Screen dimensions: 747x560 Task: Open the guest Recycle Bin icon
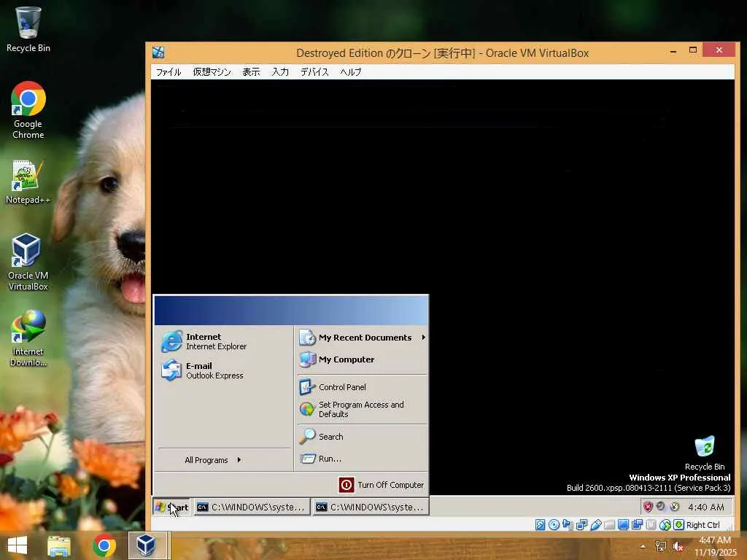click(x=705, y=453)
